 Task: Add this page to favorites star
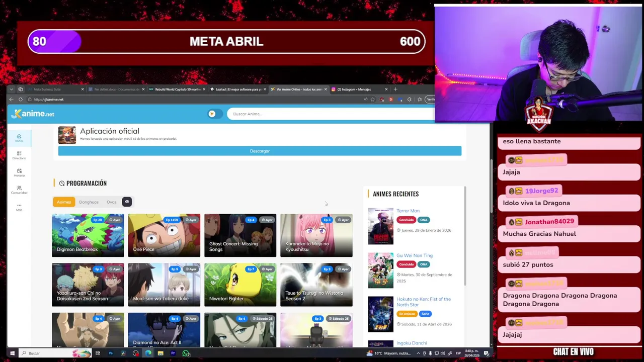click(x=372, y=100)
